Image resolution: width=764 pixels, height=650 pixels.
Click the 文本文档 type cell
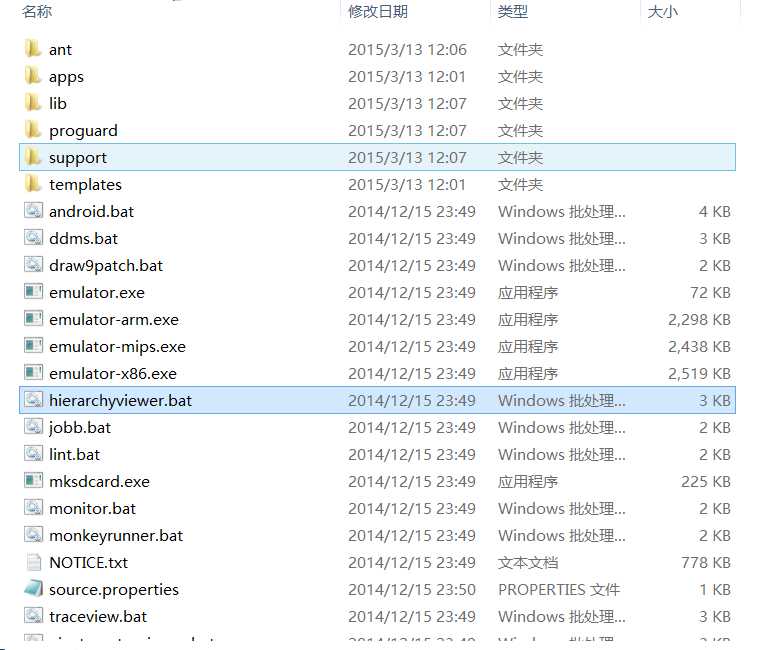coord(528,563)
